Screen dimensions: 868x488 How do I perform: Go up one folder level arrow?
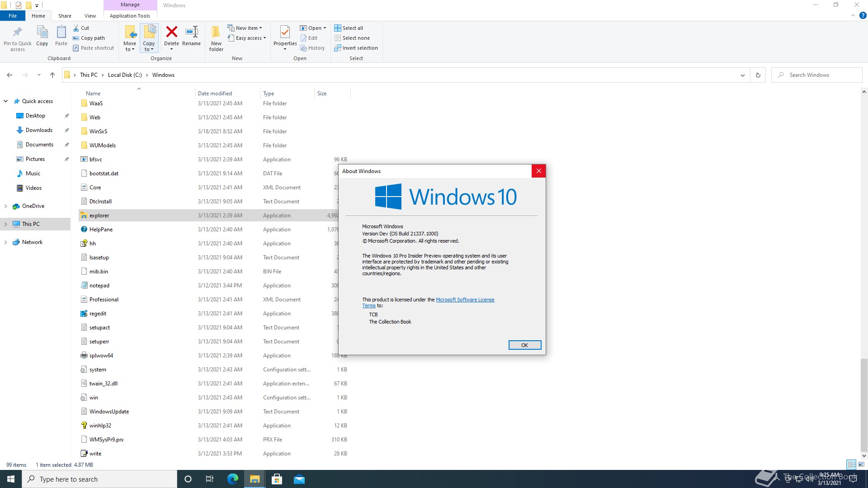pyautogui.click(x=52, y=75)
